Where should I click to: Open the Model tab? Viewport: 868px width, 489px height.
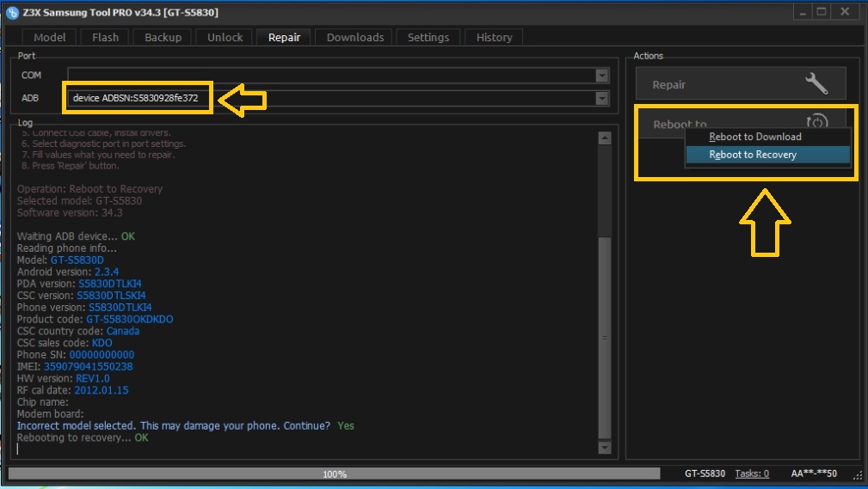tap(49, 37)
